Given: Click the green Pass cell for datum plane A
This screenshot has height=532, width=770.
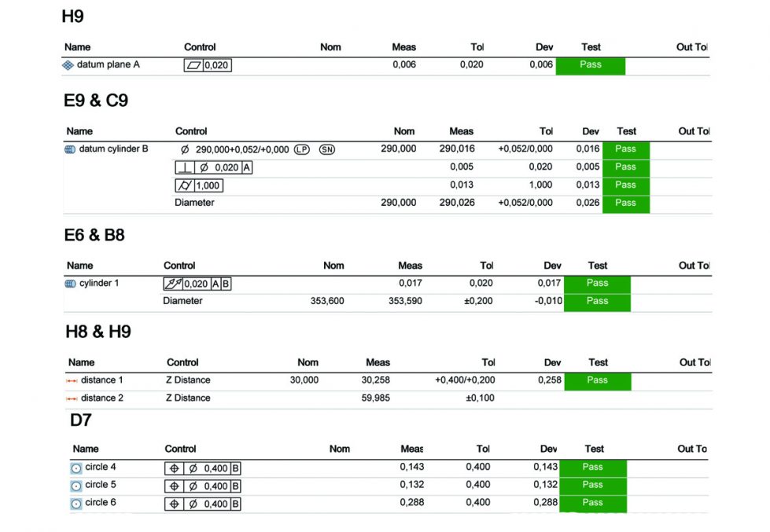Looking at the screenshot, I should 590,65.
